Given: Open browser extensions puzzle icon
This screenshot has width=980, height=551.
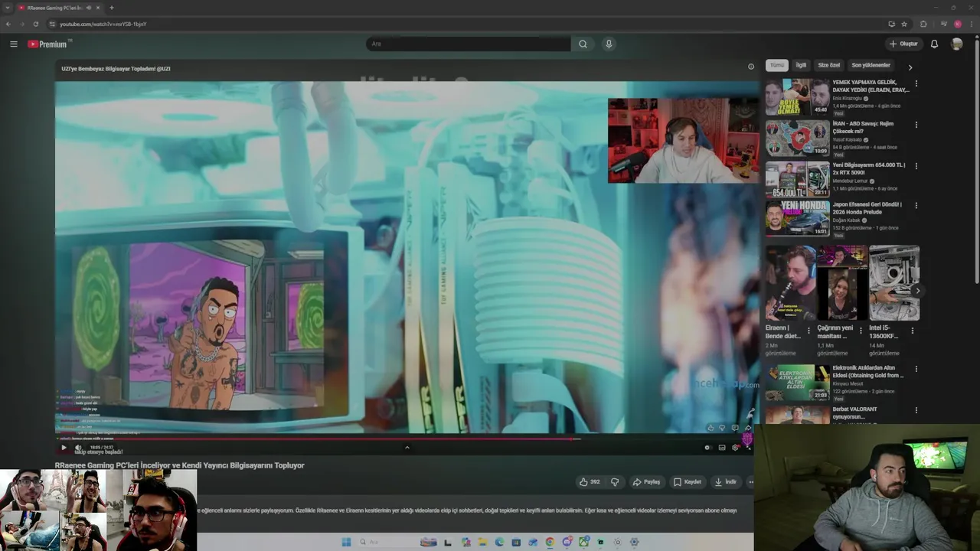Looking at the screenshot, I should [923, 24].
